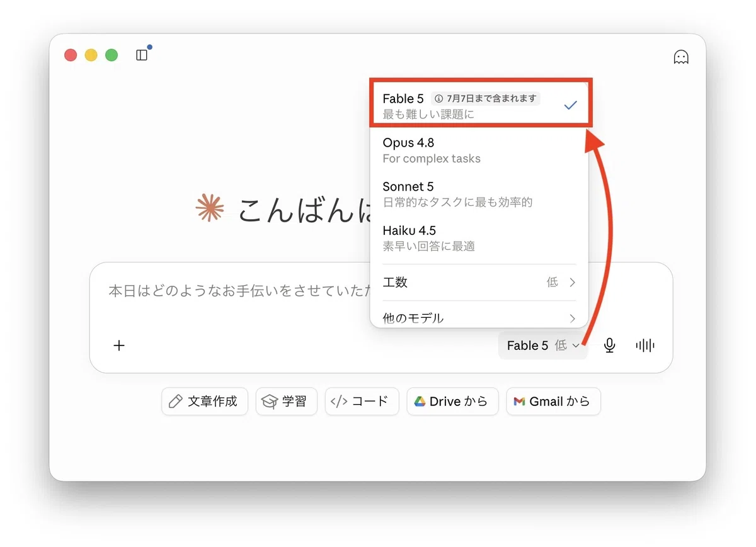Click the 学習 suggestion button
This screenshot has width=756, height=547.
[x=286, y=402]
